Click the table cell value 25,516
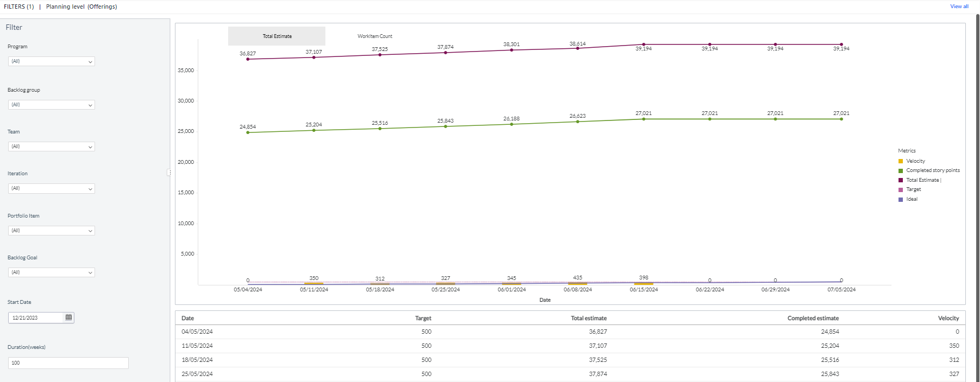The height and width of the screenshot is (382, 980). point(830,360)
